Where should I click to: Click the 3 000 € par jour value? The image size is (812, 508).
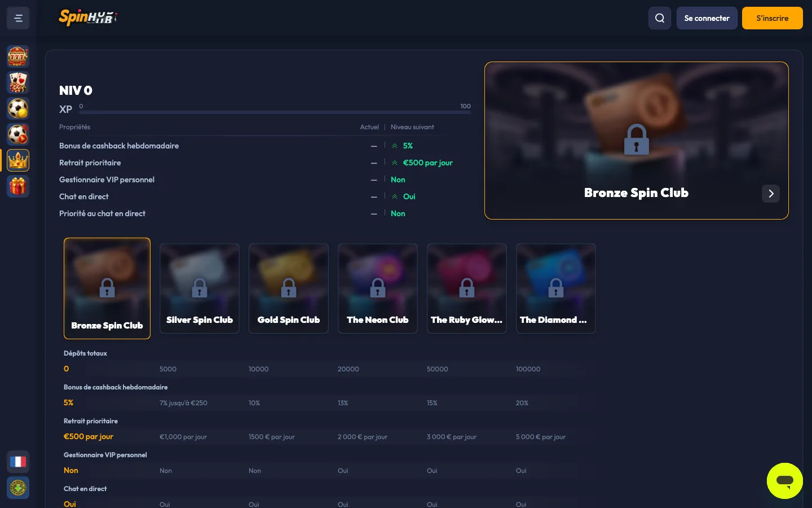coord(452,437)
